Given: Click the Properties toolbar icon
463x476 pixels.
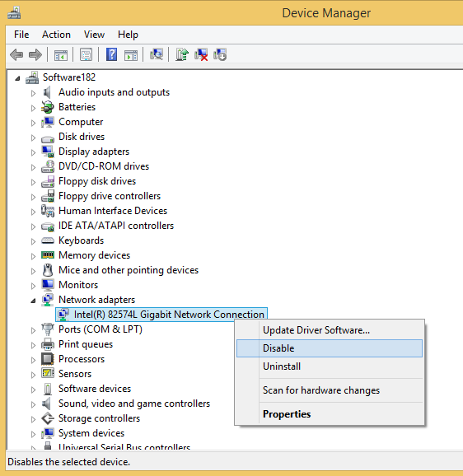Looking at the screenshot, I should pos(87,55).
